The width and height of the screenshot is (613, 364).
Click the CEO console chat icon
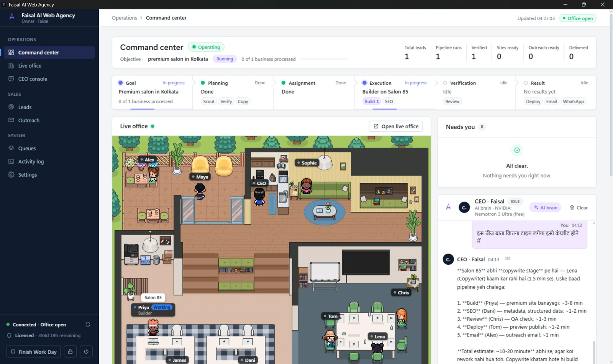(11, 79)
